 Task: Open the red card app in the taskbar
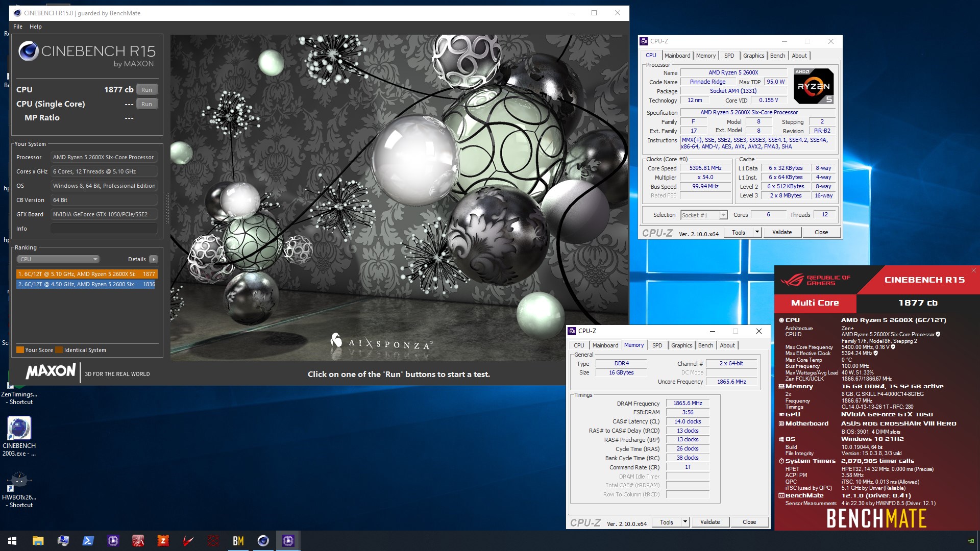138,541
